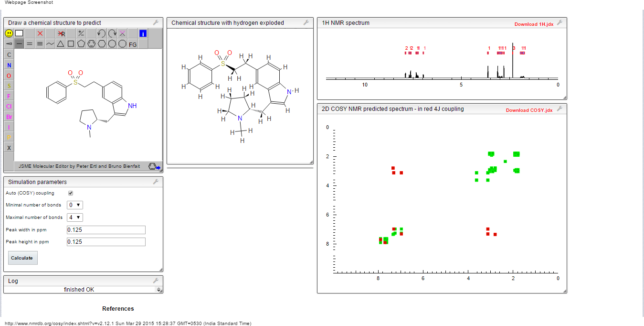Toggle Auto (COSY) coupling checkbox

(71, 193)
